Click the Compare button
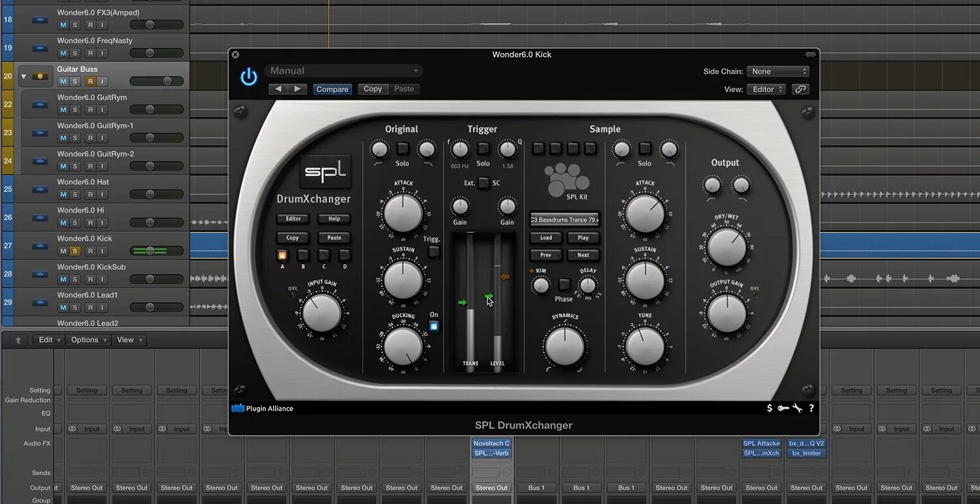Screen dimensions: 980x504 pyautogui.click(x=333, y=90)
